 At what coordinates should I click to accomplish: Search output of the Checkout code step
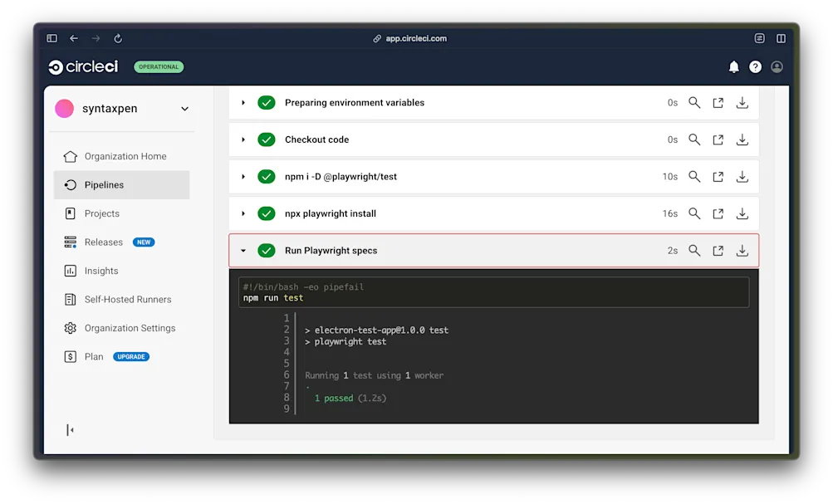694,139
